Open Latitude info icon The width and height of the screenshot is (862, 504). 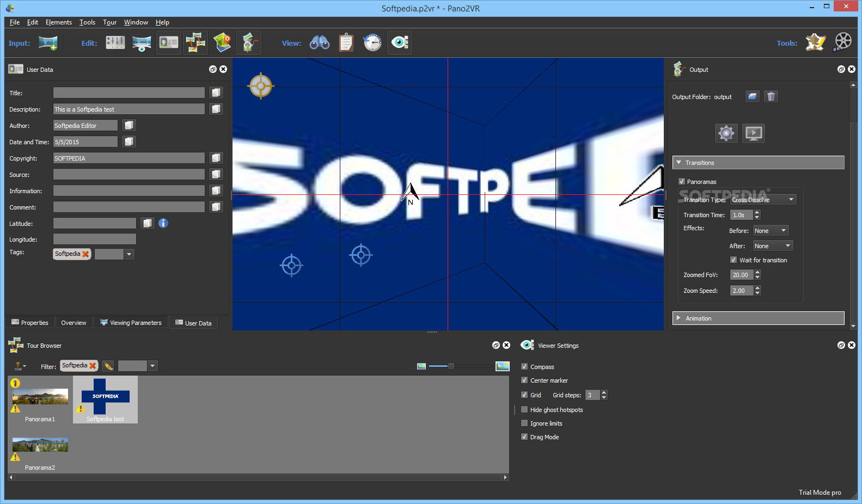(x=163, y=223)
